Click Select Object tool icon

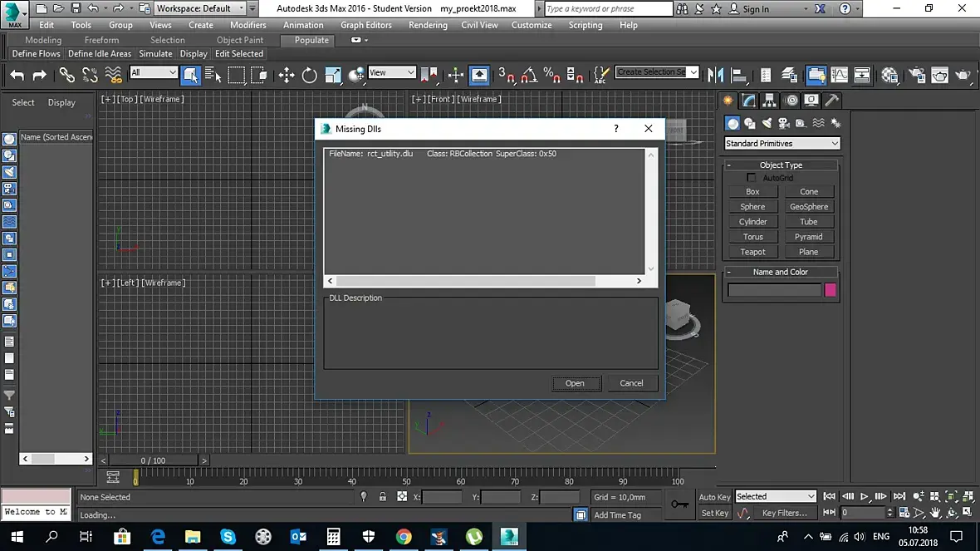click(190, 76)
